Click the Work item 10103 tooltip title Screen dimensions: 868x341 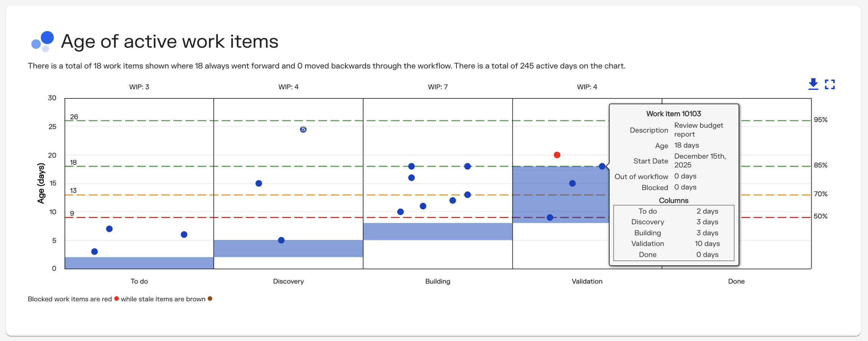pyautogui.click(x=673, y=113)
